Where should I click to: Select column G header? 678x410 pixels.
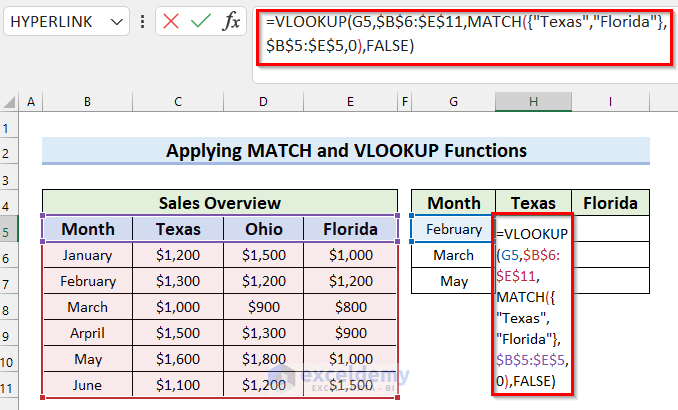coord(453,102)
